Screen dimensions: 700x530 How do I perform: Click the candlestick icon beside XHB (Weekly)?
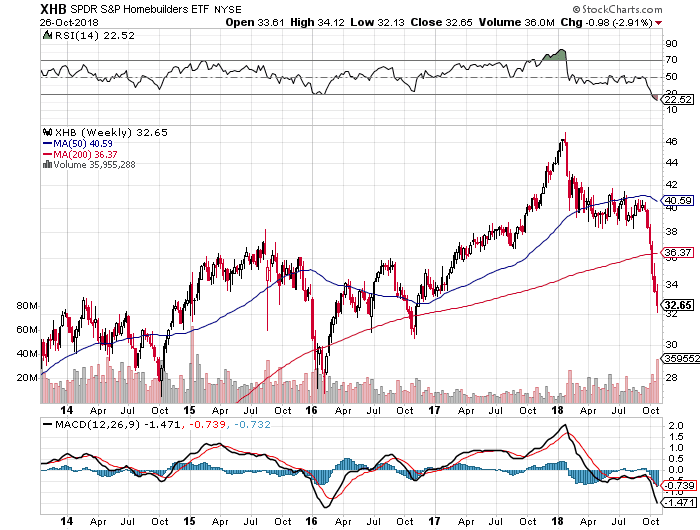[47, 132]
